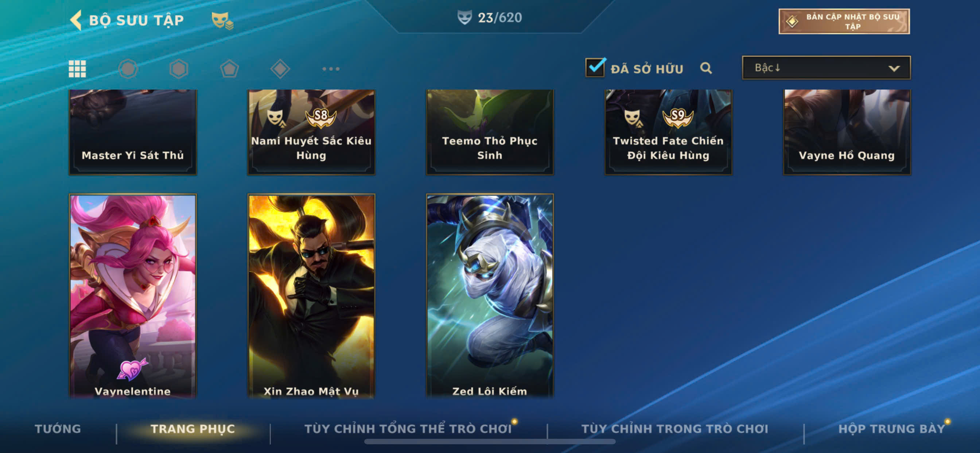Open the Xin Zhao Mật Vụ skin

[x=311, y=296]
